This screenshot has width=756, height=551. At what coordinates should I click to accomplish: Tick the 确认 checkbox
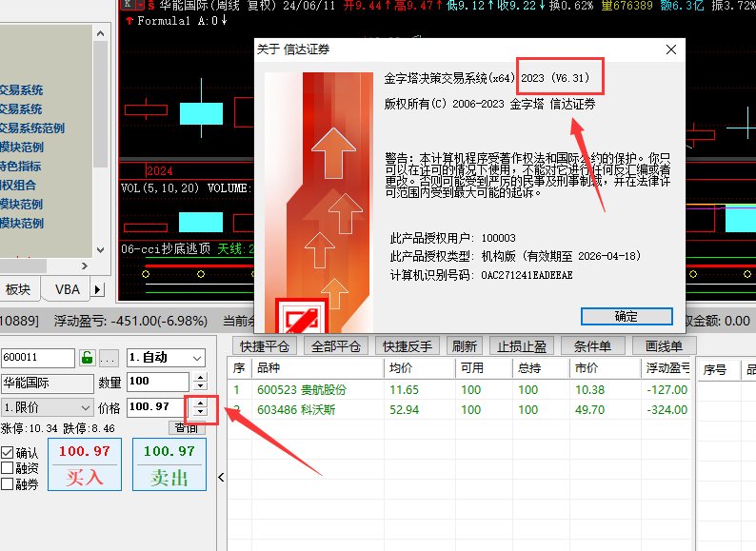coord(7,453)
